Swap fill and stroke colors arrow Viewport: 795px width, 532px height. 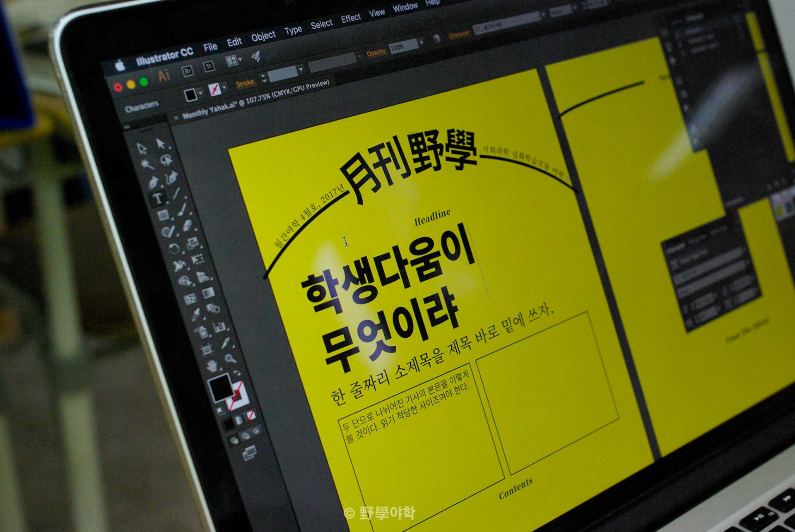[237, 373]
